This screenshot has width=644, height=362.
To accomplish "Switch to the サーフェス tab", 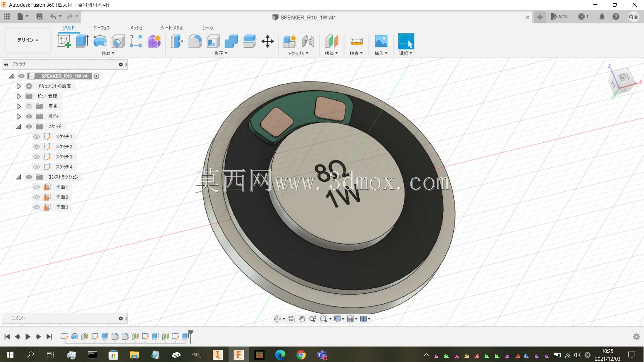I will pos(102,28).
